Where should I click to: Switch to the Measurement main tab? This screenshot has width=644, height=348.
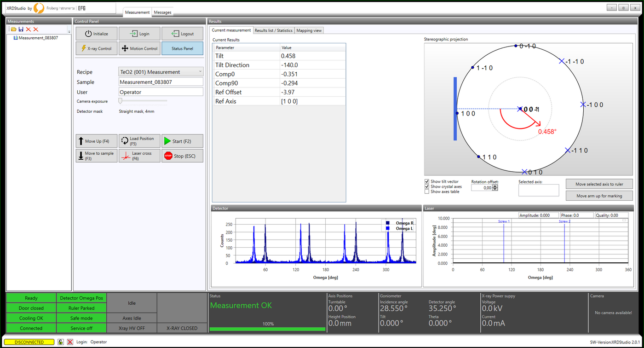(138, 12)
